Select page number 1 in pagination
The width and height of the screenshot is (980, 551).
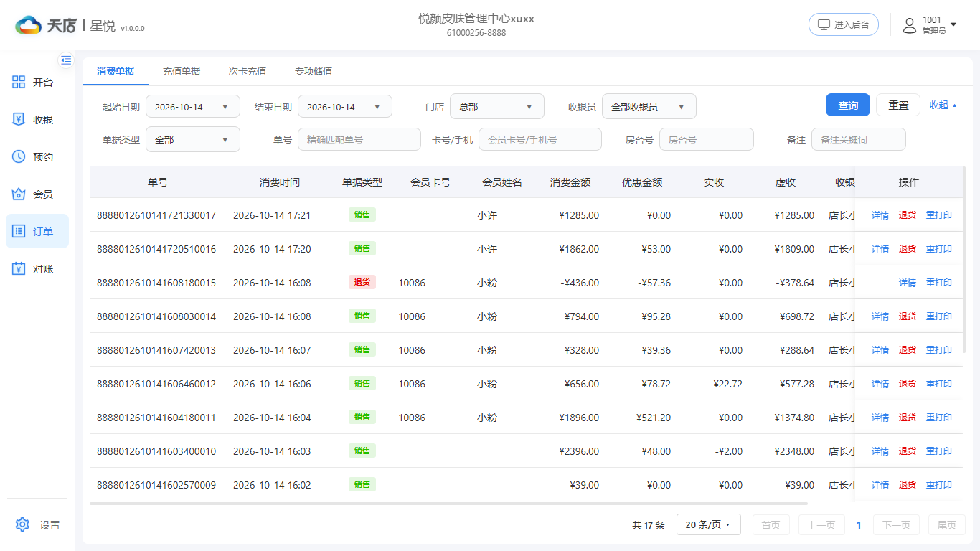tap(859, 525)
